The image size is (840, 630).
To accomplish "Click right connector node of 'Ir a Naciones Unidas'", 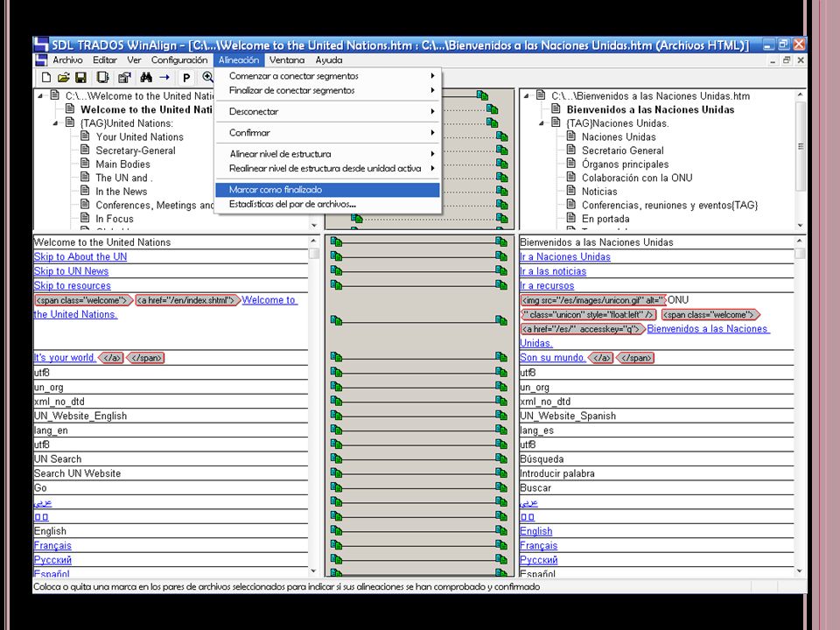I will [501, 256].
